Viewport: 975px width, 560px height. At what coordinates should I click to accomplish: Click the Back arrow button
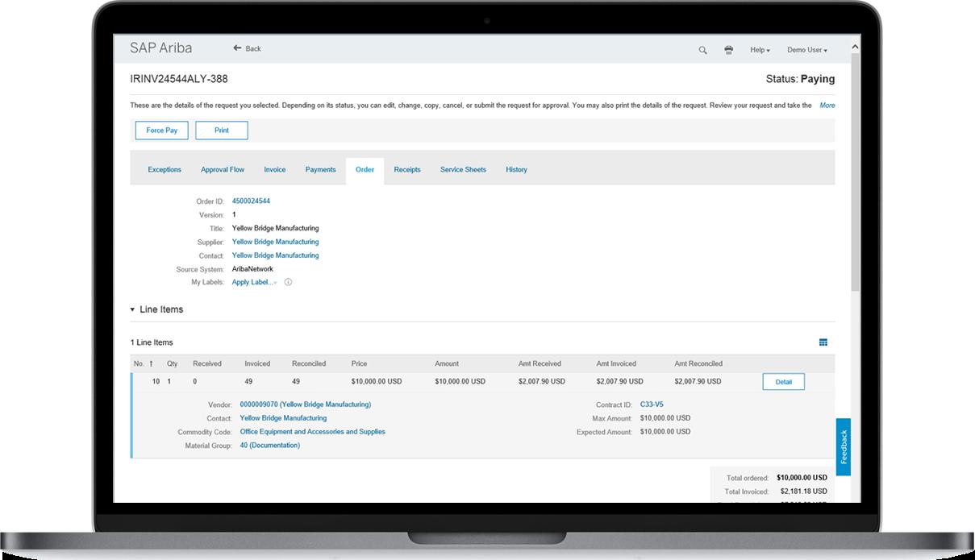click(x=248, y=48)
